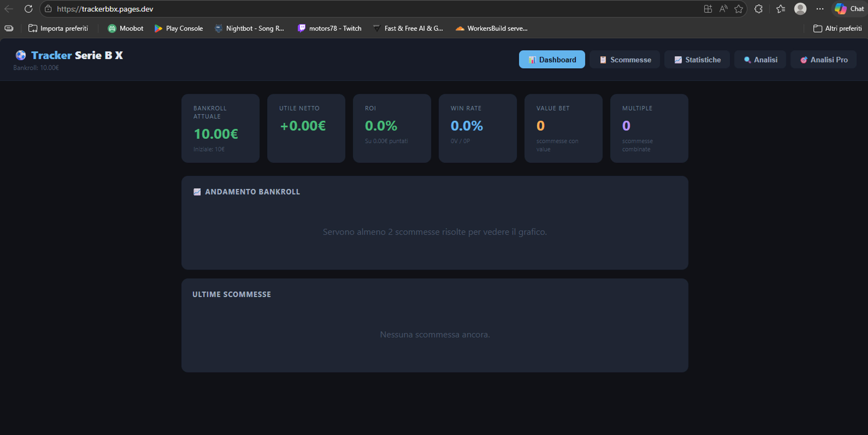
Task: Open the split screen icon in address bar
Action: pos(708,9)
